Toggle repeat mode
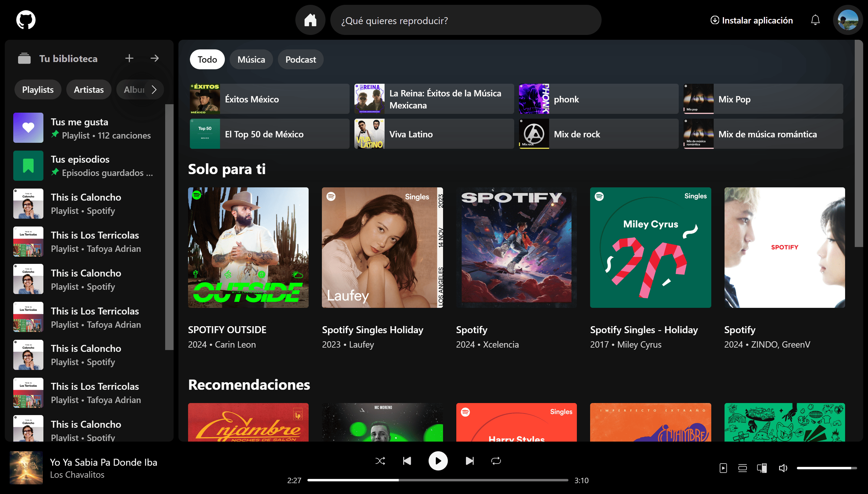Viewport: 868px width, 494px height. click(496, 461)
